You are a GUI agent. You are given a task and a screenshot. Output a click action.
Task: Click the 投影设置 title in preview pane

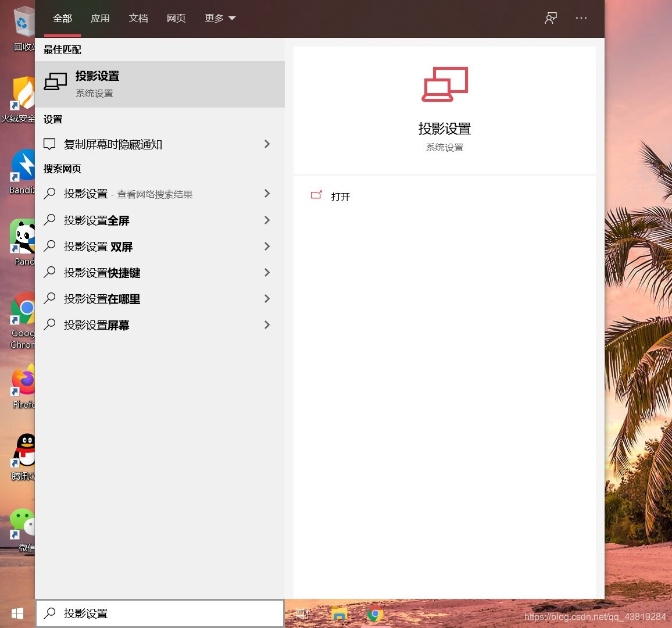click(445, 129)
